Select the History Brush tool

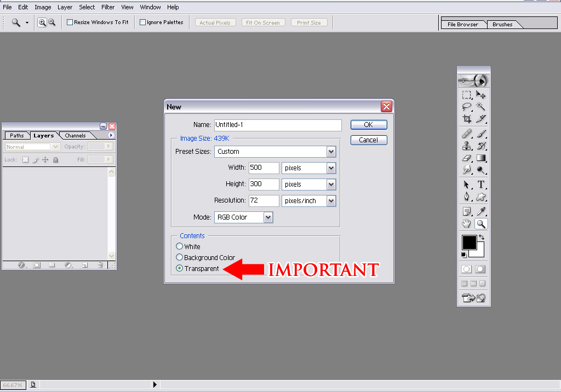point(481,146)
